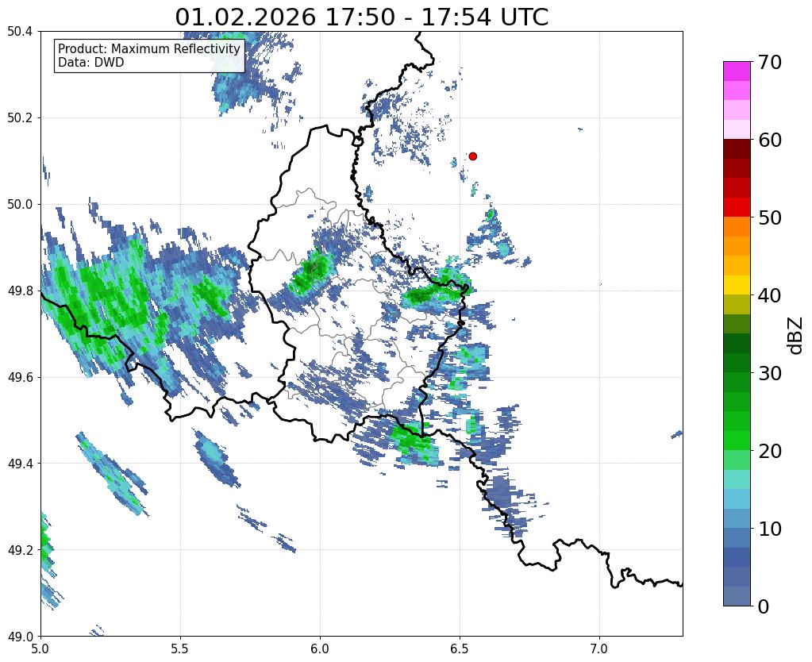Click the 'dBZ' colorbar label

[796, 335]
